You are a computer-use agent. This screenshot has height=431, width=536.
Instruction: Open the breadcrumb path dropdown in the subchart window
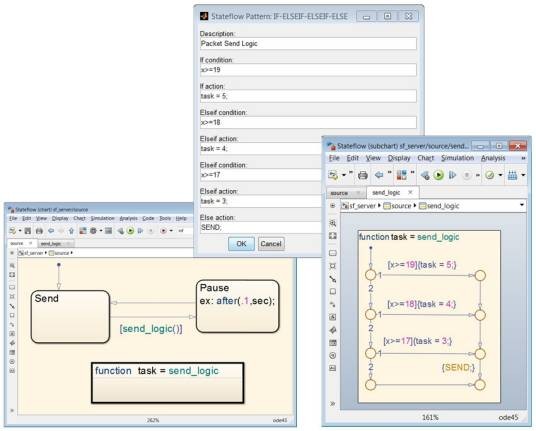[x=522, y=205]
